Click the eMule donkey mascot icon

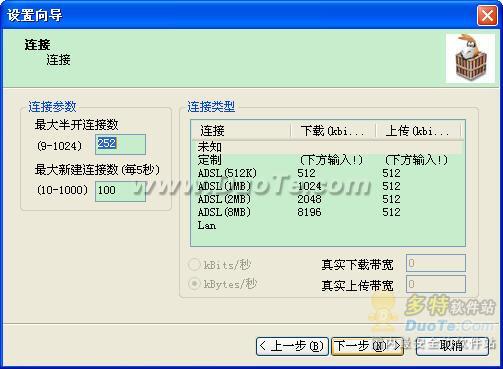(470, 58)
